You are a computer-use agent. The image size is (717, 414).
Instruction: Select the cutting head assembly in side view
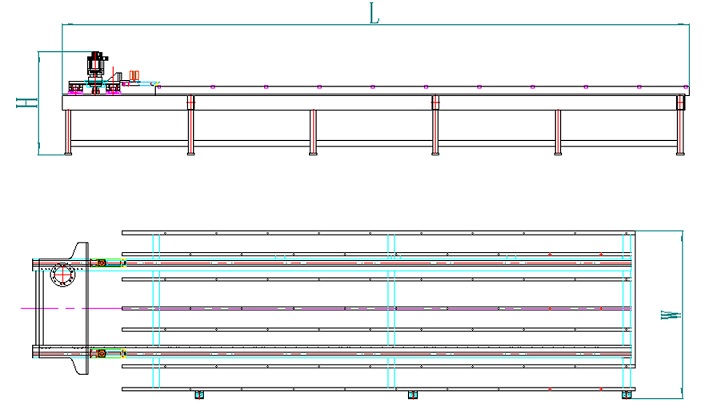click(97, 68)
